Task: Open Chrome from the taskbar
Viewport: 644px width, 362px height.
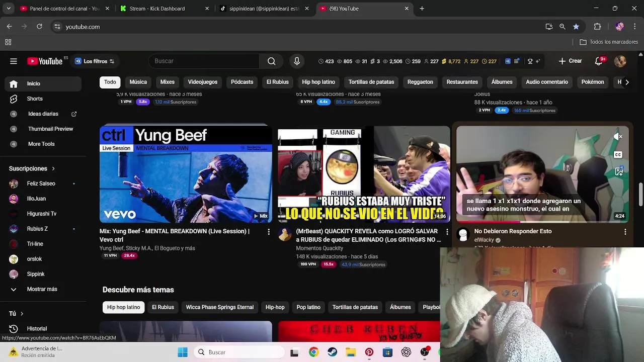Action: [313, 352]
